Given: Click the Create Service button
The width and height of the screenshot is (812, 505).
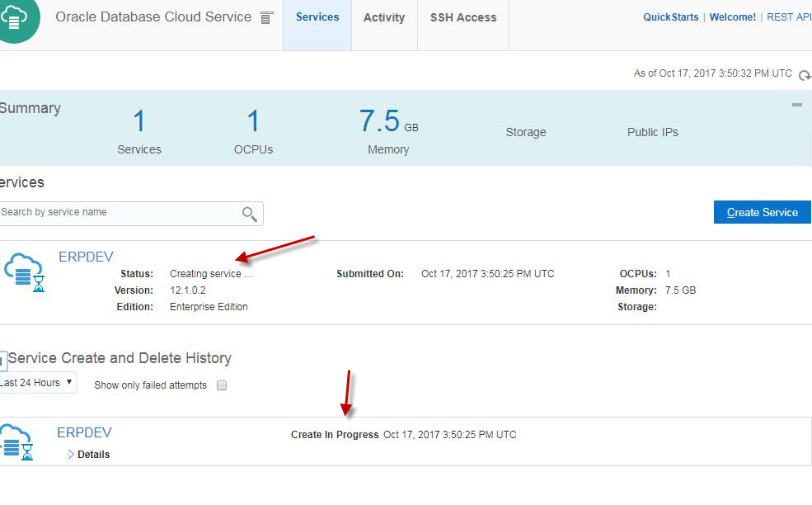Looking at the screenshot, I should click(x=763, y=212).
